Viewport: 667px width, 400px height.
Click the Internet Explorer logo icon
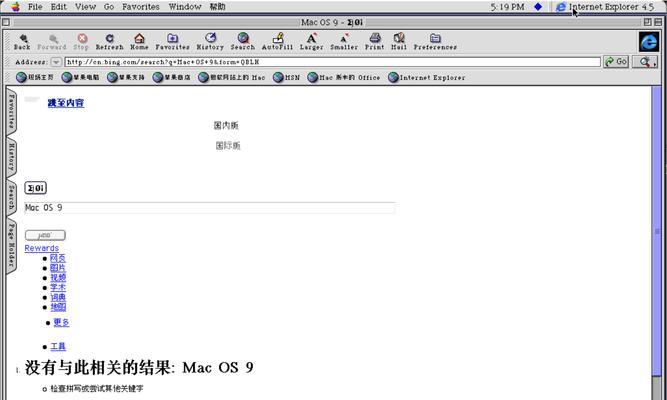point(649,42)
